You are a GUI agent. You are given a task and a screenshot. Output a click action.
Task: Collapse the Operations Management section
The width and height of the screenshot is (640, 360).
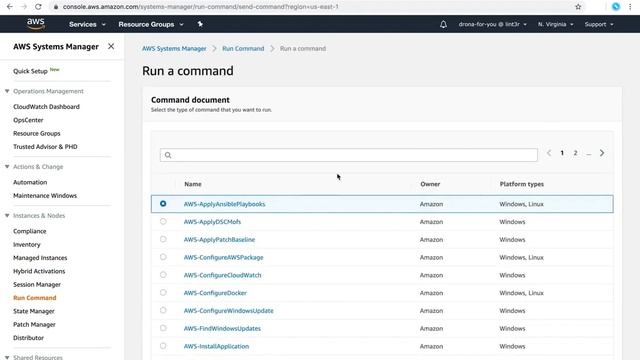coord(7,91)
